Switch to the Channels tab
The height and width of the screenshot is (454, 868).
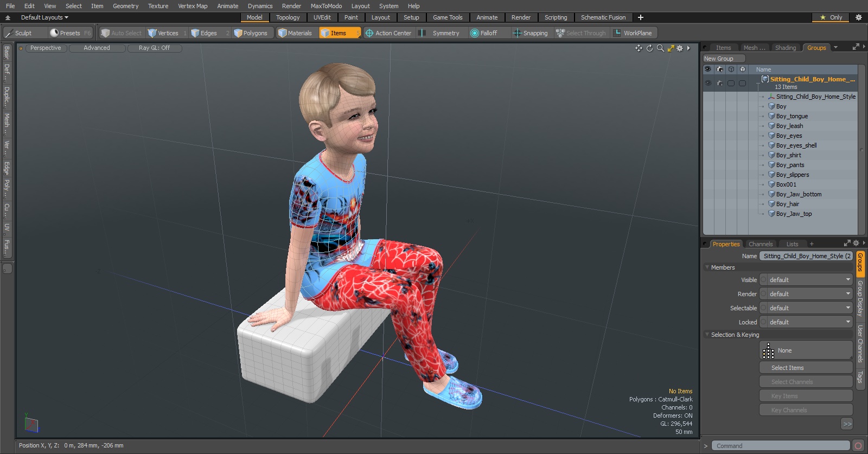point(761,244)
